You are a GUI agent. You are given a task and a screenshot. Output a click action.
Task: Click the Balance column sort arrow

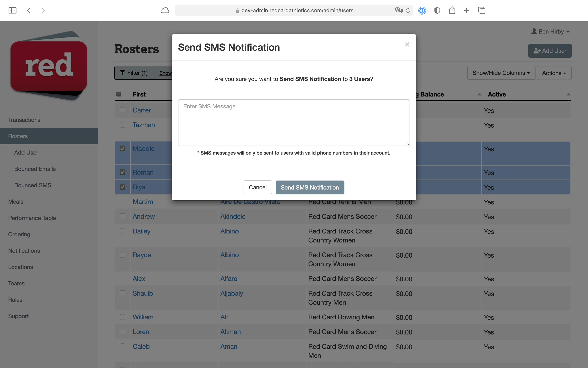[x=480, y=94]
